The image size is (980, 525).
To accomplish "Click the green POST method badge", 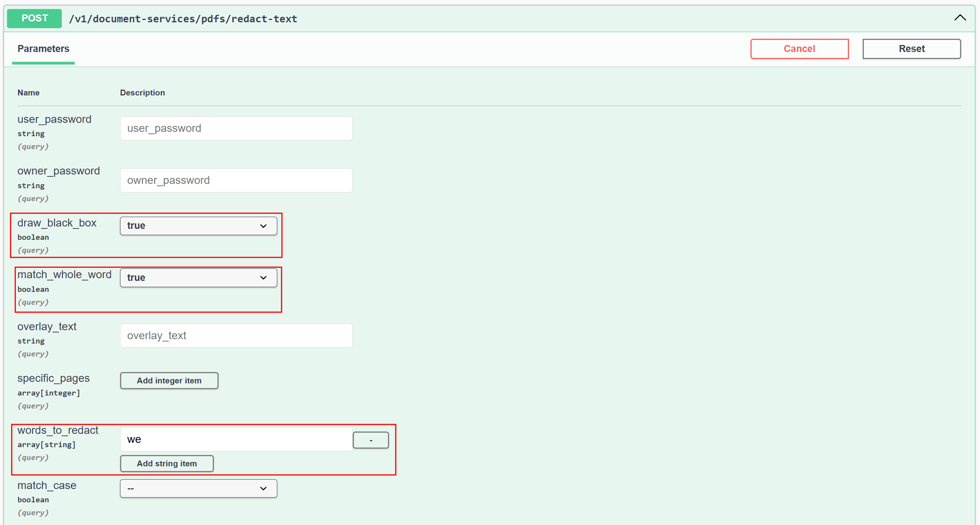I will pos(34,18).
